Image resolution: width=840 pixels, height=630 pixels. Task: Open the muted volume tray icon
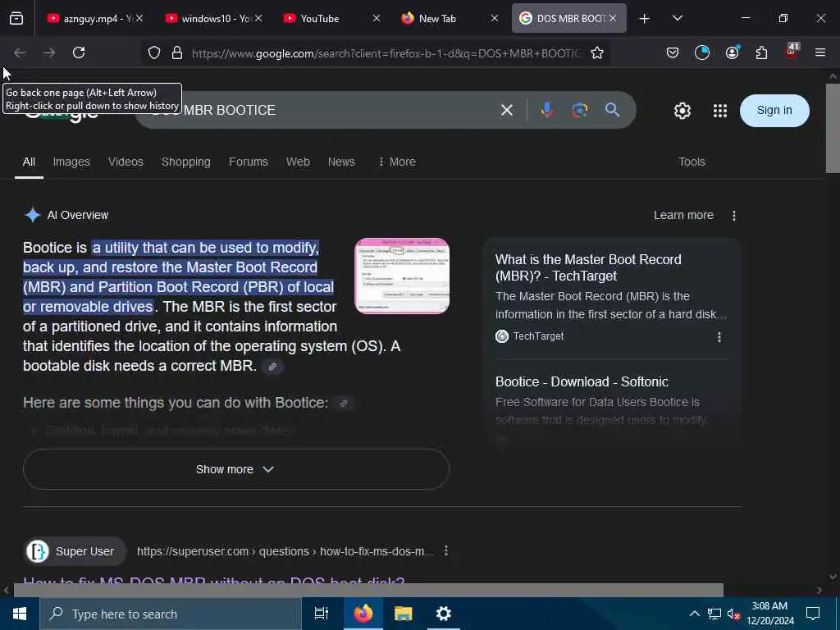click(733, 614)
